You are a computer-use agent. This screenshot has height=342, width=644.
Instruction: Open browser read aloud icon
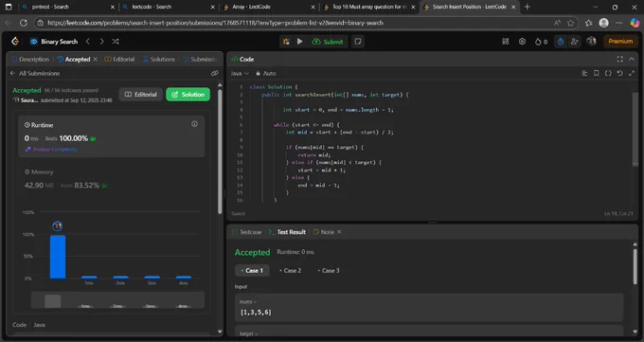point(557,23)
